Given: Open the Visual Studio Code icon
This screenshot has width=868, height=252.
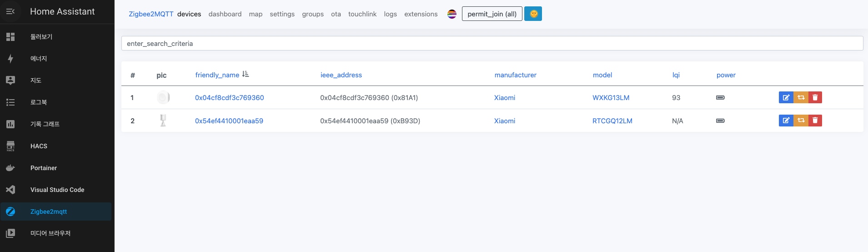Looking at the screenshot, I should pyautogui.click(x=10, y=190).
